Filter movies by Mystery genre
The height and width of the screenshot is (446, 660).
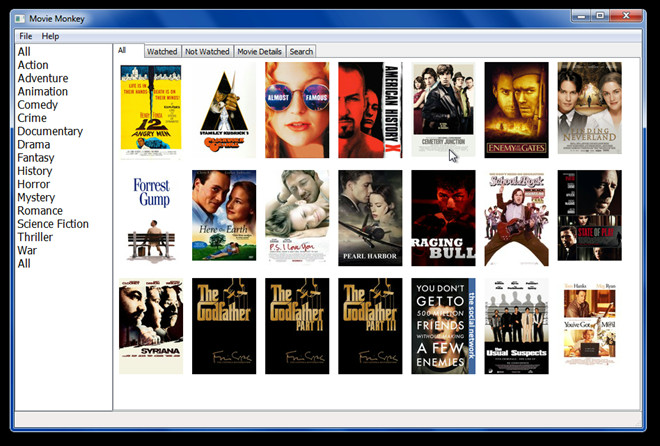(36, 197)
